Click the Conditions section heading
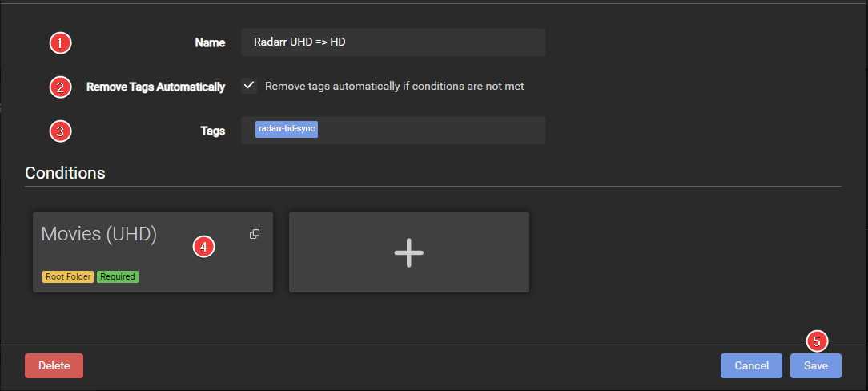This screenshot has width=868, height=391. point(65,172)
